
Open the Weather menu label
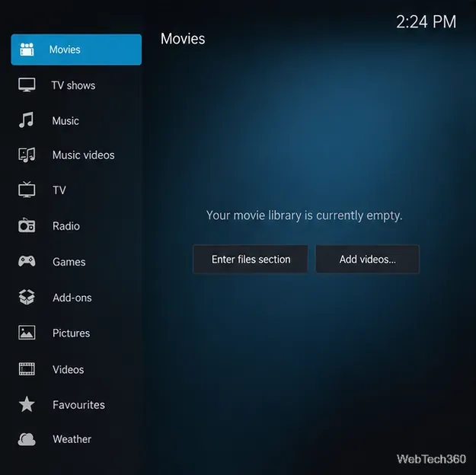pos(72,439)
